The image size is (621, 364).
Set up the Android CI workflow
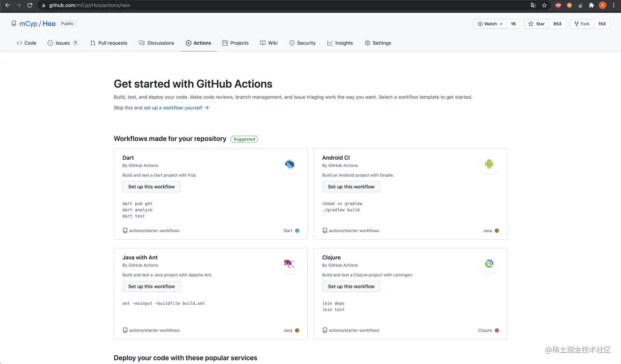351,187
